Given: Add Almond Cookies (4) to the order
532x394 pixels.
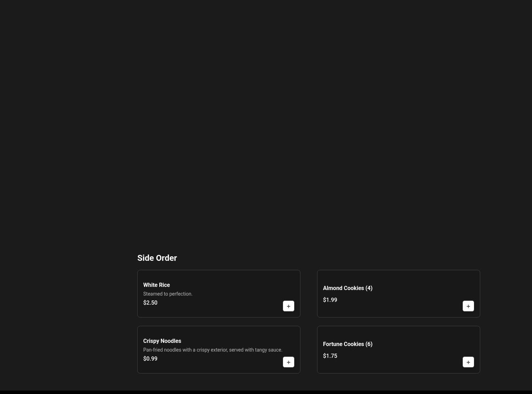Looking at the screenshot, I should pos(468,306).
